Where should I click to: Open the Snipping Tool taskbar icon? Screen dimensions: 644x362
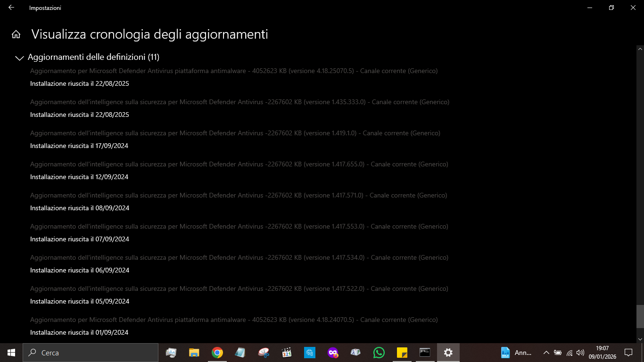click(264, 353)
